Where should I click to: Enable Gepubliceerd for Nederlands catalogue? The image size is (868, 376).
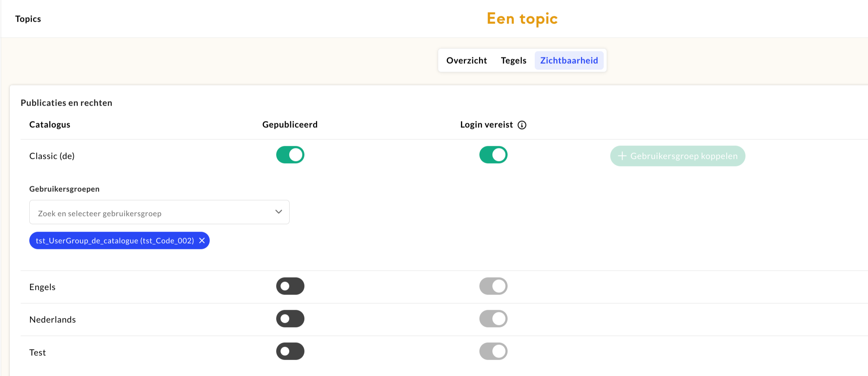290,319
